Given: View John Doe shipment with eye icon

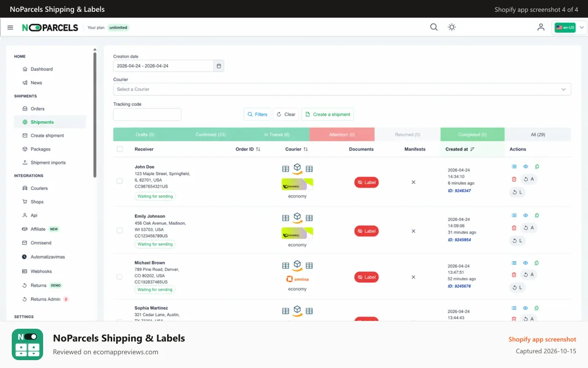Looking at the screenshot, I should (525, 167).
